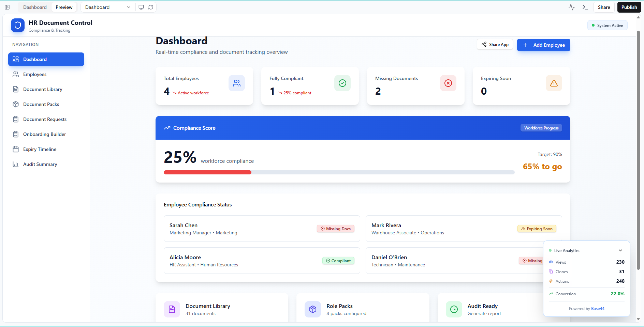Switch to the Dashboard editor tab
This screenshot has height=327, width=644.
point(35,7)
